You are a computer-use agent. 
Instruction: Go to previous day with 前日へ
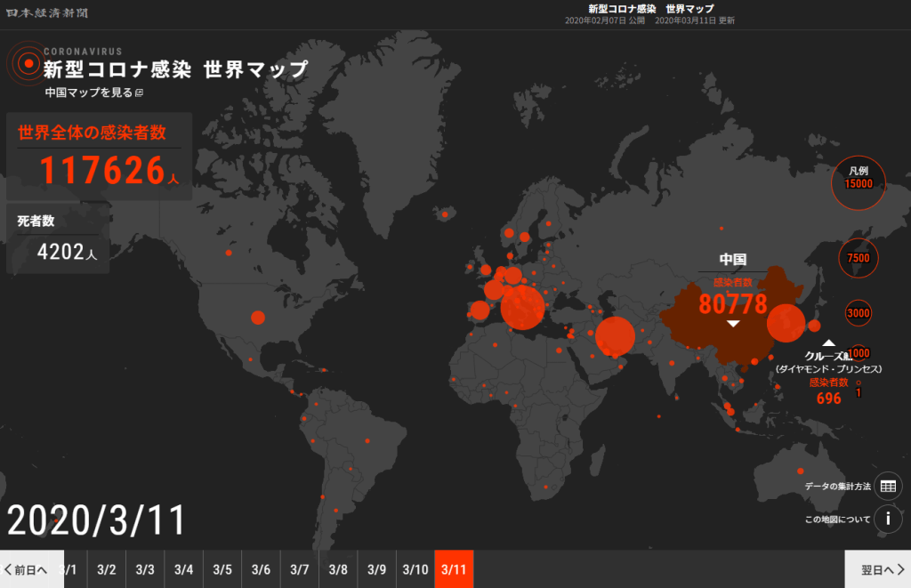click(27, 569)
